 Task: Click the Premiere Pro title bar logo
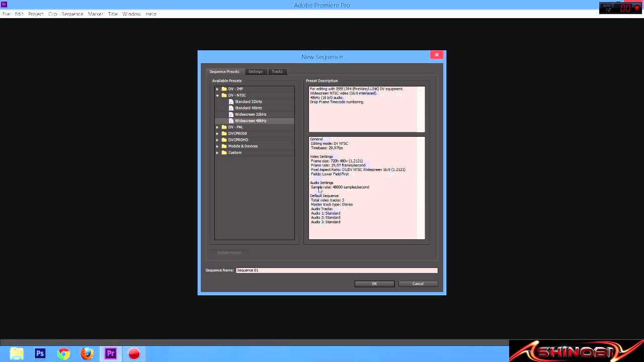pyautogui.click(x=4, y=5)
